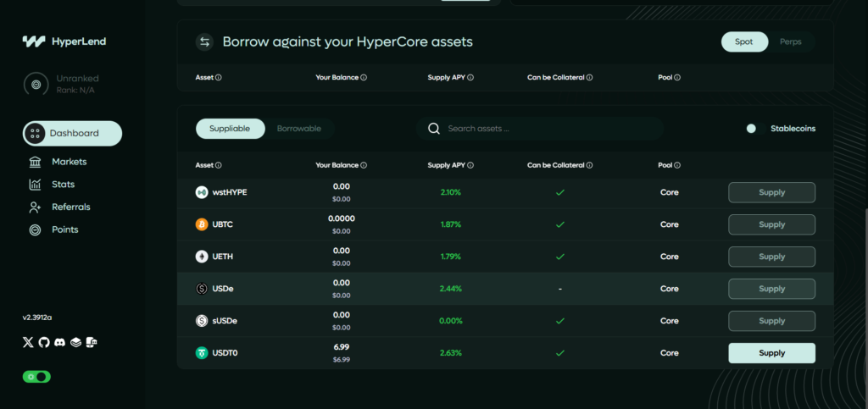Click info icon next to lower Supply APY header
Screen dimensions: 868x409
pos(470,165)
